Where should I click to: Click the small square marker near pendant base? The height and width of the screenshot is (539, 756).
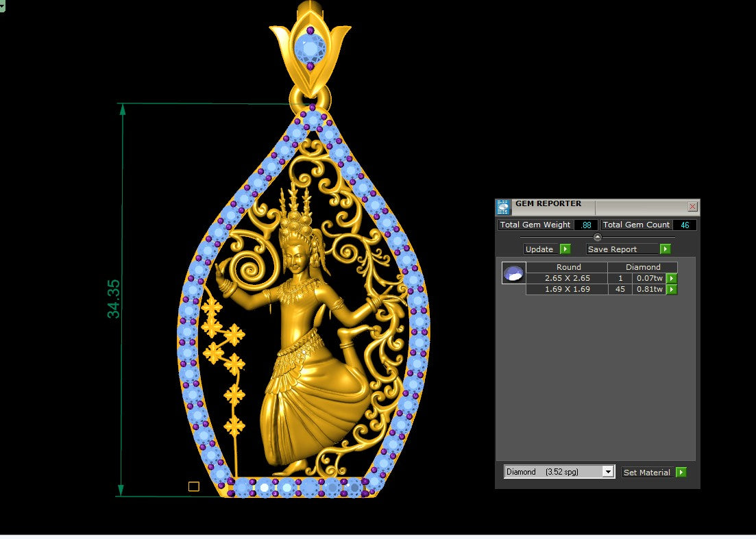[194, 486]
